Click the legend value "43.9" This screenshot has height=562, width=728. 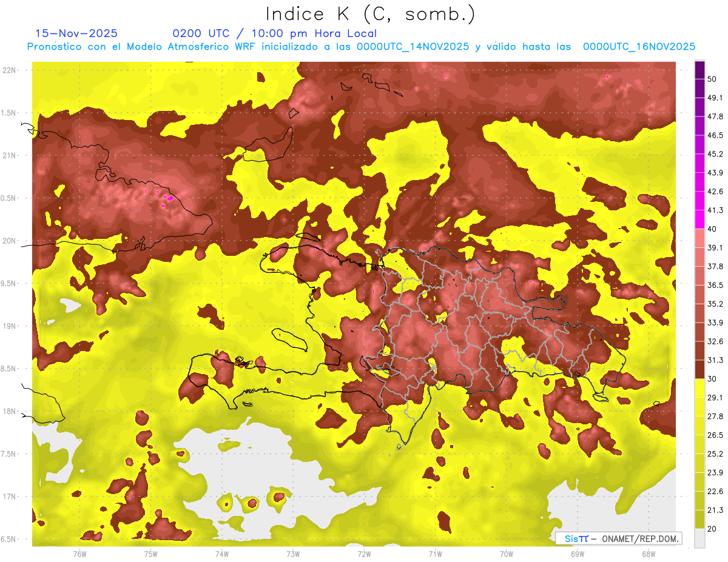(x=715, y=173)
